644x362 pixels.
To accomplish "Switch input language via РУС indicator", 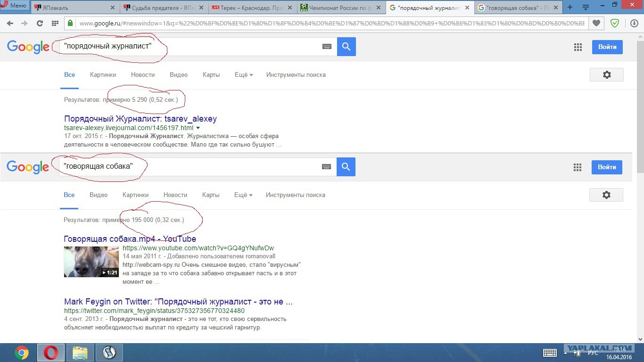I will pyautogui.click(x=593, y=353).
